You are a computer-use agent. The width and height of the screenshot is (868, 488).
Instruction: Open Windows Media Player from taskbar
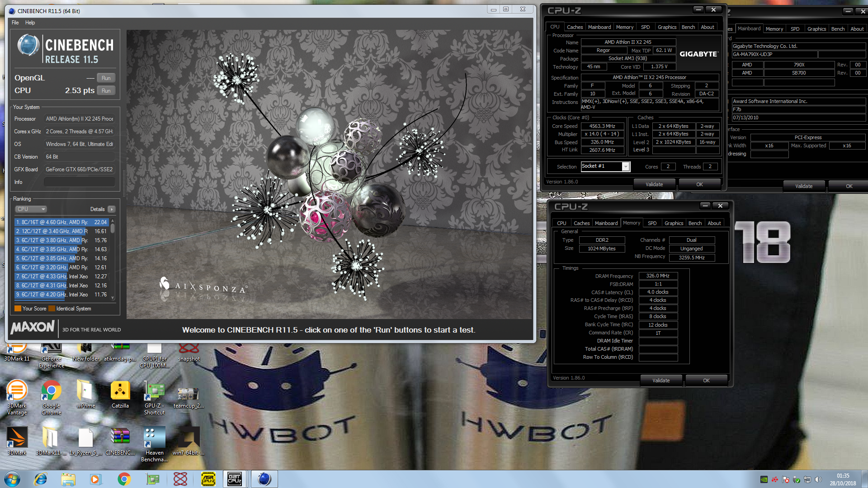coord(95,479)
